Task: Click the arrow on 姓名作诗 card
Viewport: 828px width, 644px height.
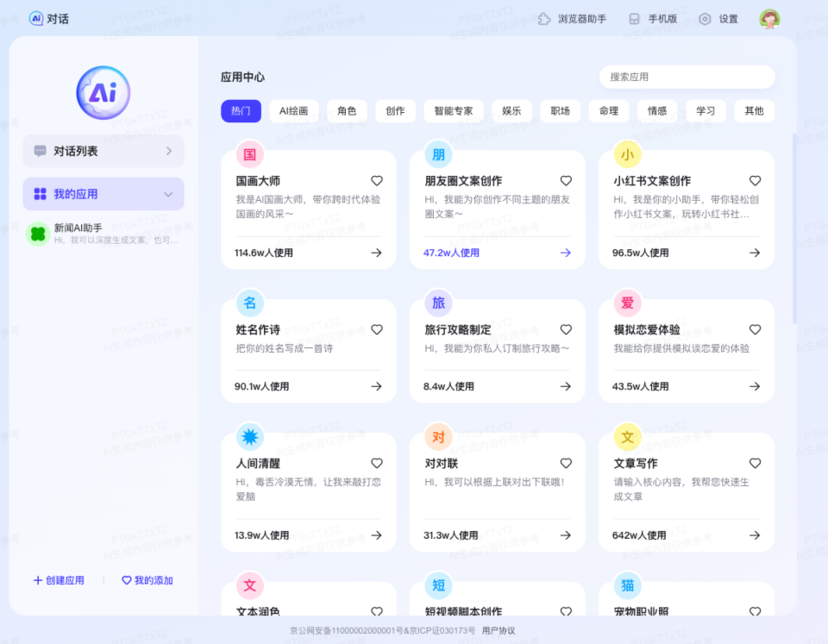Action: (377, 386)
